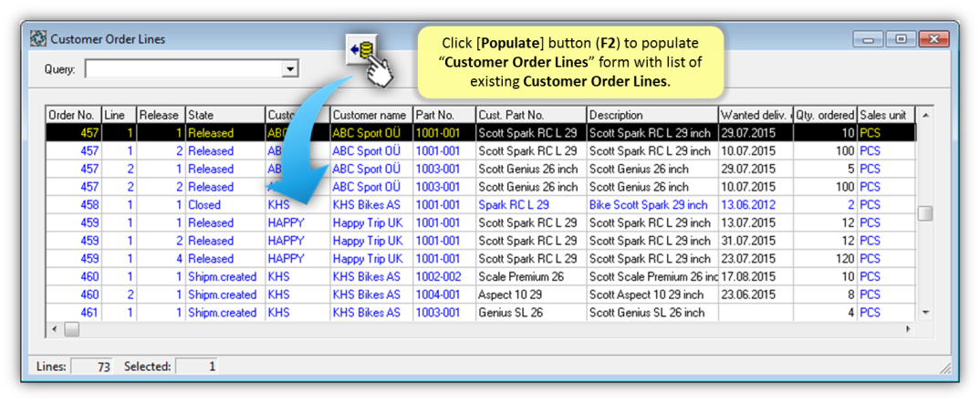The height and width of the screenshot is (403, 980).
Task: Sort by the Description column header
Action: pos(652,115)
